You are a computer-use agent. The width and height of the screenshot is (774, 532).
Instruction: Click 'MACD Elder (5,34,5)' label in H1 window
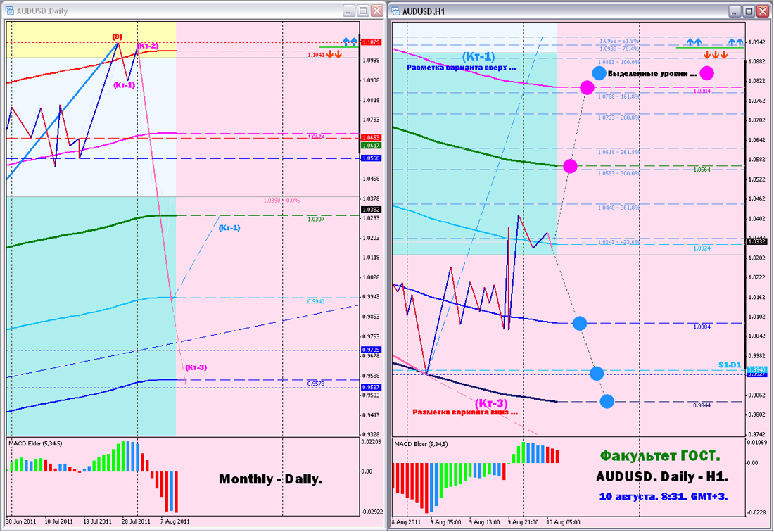tap(421, 444)
